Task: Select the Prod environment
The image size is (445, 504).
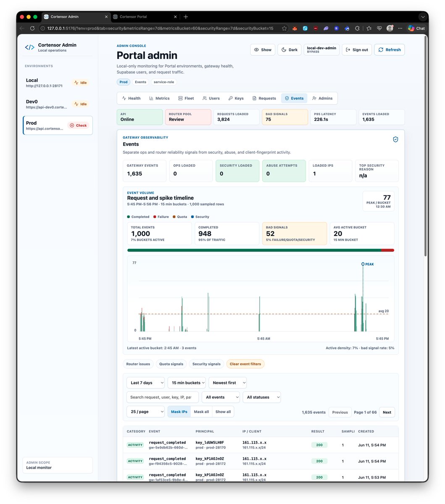Action: 58,125
